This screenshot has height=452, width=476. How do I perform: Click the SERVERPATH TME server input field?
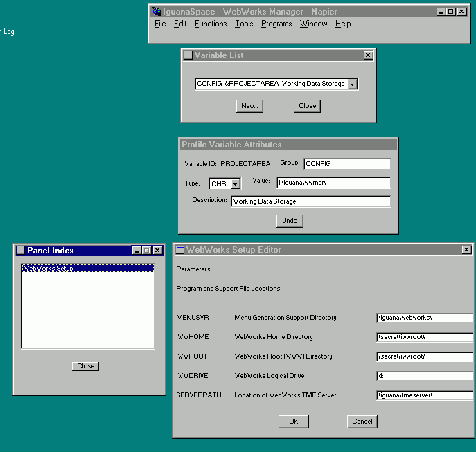click(x=425, y=395)
